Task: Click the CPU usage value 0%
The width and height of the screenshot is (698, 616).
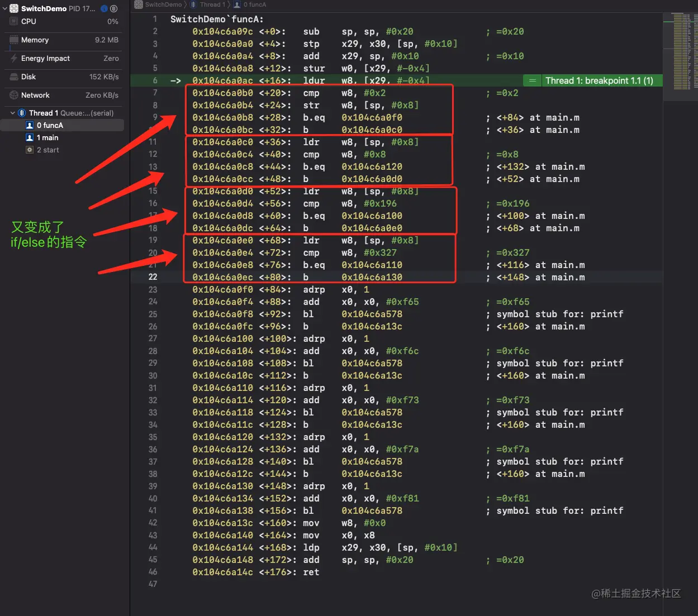Action: (113, 21)
